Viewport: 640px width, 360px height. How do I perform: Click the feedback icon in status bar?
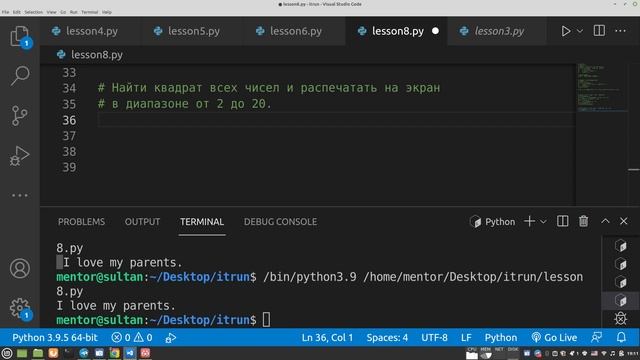597,338
